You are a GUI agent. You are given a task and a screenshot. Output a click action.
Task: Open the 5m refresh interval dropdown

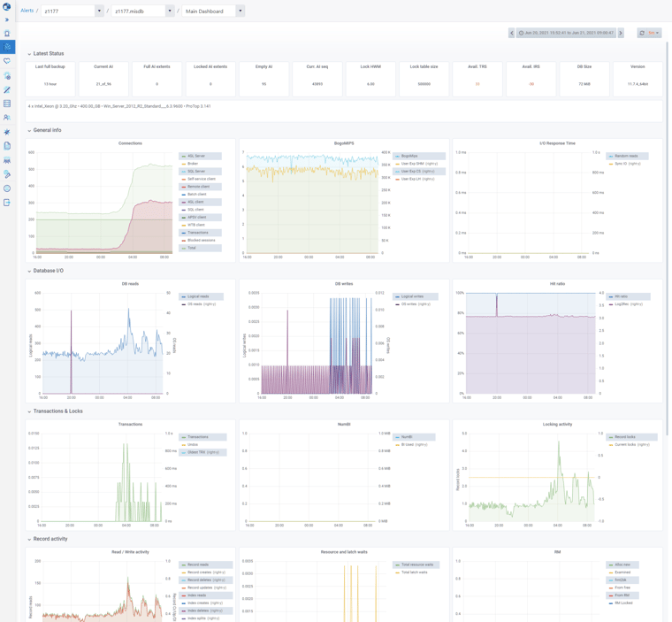point(653,33)
